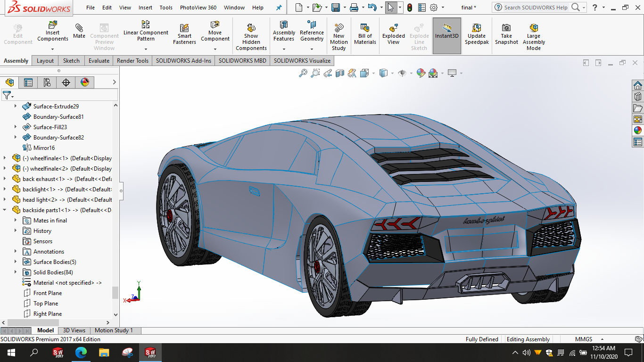
Task: Switch to Large Assembly Mode
Action: tap(534, 36)
